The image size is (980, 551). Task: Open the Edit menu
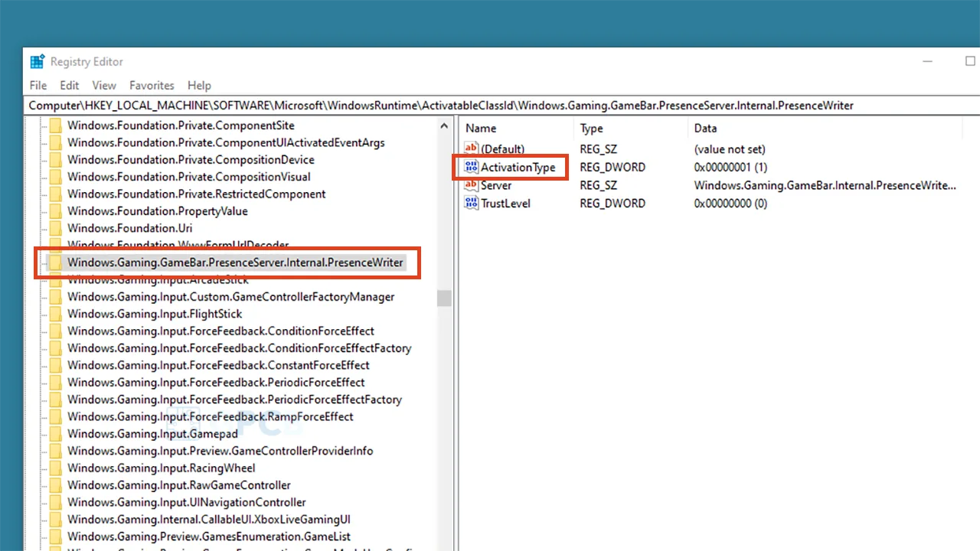pyautogui.click(x=70, y=86)
